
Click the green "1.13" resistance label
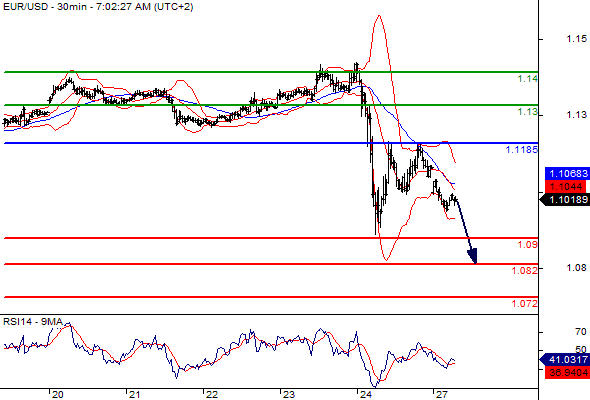[x=528, y=112]
